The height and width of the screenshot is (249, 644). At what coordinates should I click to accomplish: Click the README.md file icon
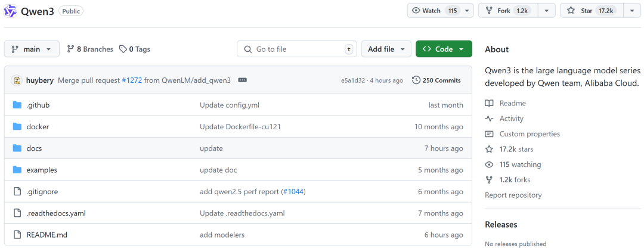pyautogui.click(x=17, y=235)
